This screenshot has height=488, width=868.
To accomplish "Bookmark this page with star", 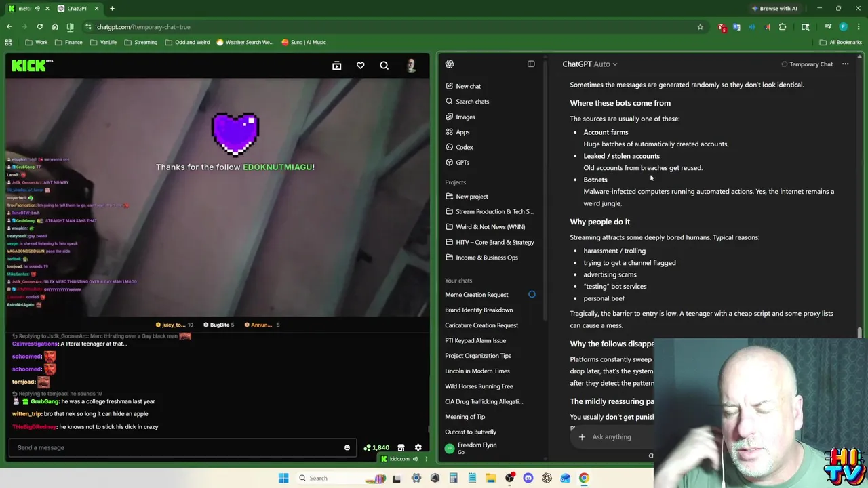I will pos(700,27).
